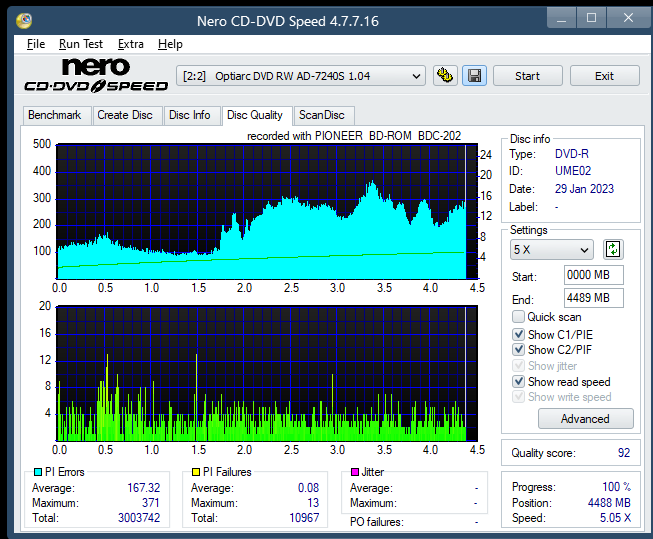
Task: Click PI Errors maximum 371
Action: (x=151, y=503)
